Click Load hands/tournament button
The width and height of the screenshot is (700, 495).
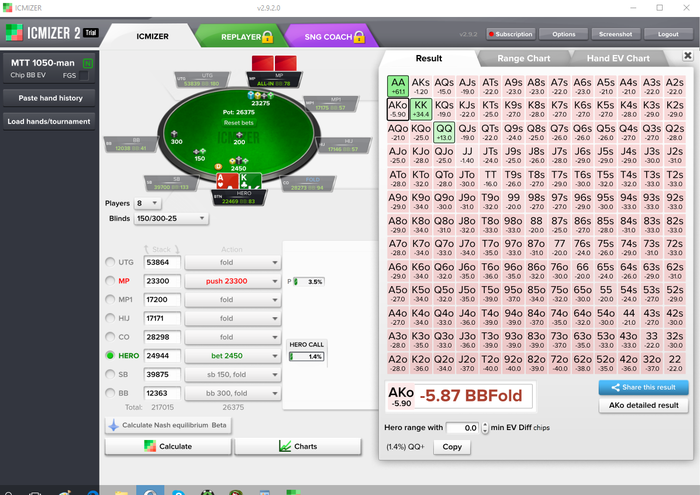click(x=49, y=121)
